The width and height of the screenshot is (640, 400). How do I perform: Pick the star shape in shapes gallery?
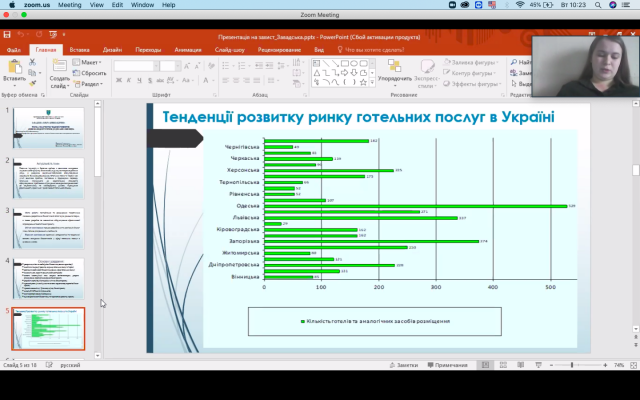click(x=363, y=82)
